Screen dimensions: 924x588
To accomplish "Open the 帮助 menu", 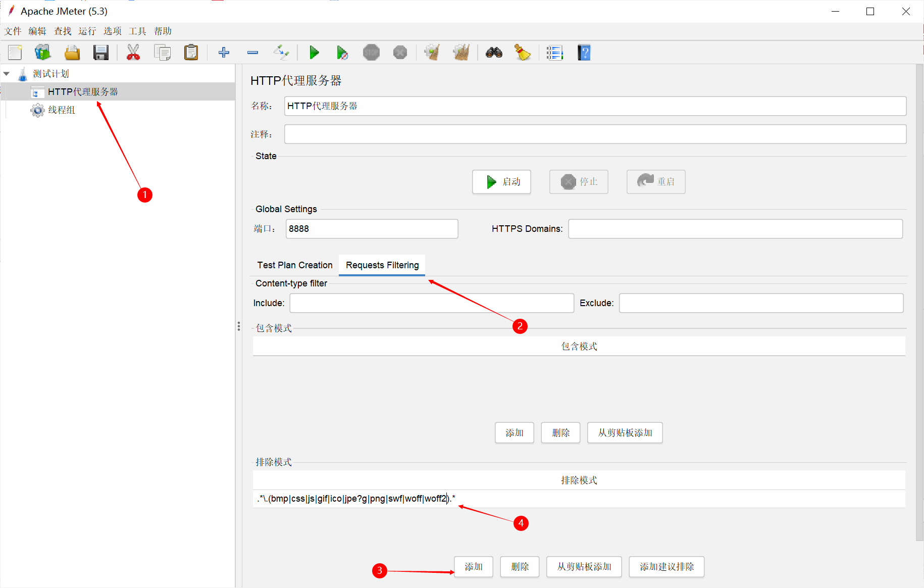I will (x=163, y=31).
